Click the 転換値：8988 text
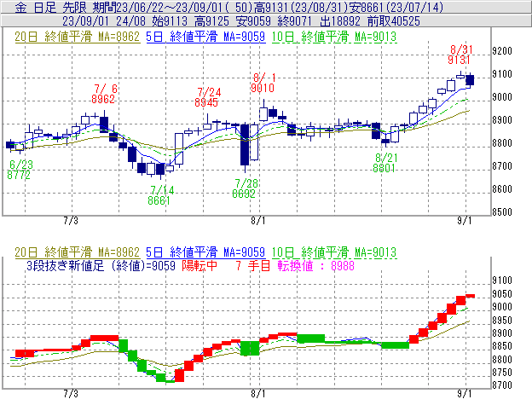 [x=315, y=265]
